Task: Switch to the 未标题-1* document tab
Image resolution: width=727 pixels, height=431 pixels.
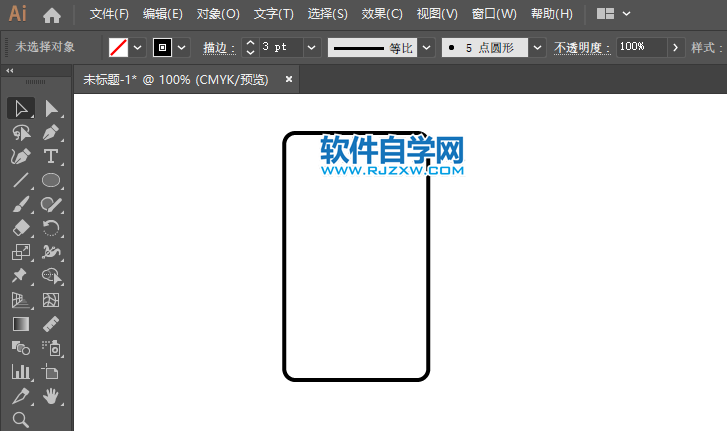Action: pyautogui.click(x=176, y=80)
